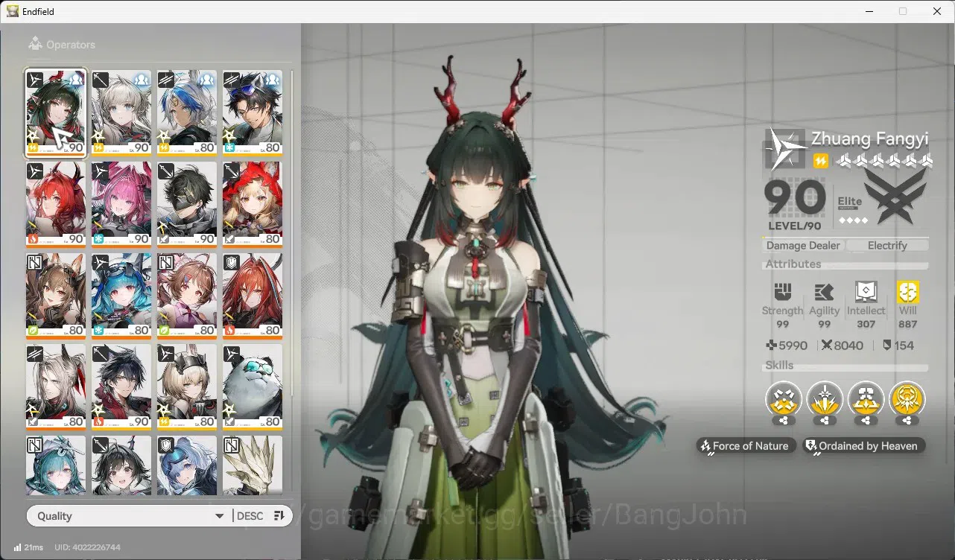Select the silver-haired level 90 operator card
Screen dimensions: 955x560
[x=121, y=113]
